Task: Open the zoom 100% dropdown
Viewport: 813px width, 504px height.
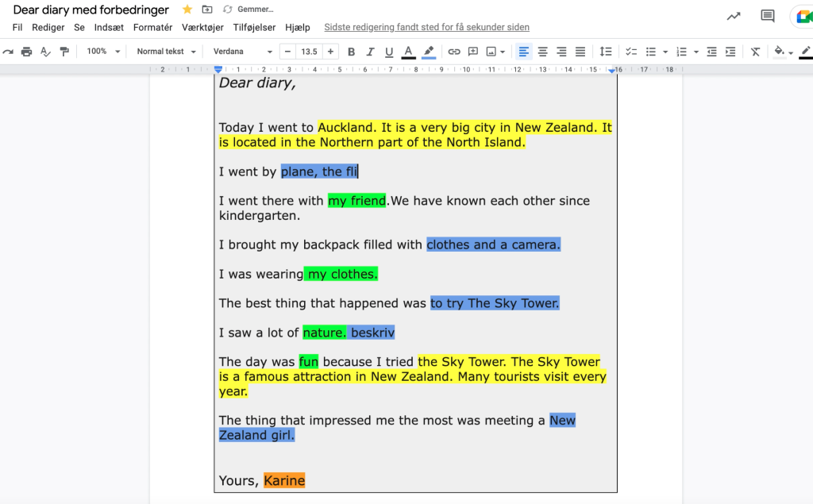Action: coord(103,52)
